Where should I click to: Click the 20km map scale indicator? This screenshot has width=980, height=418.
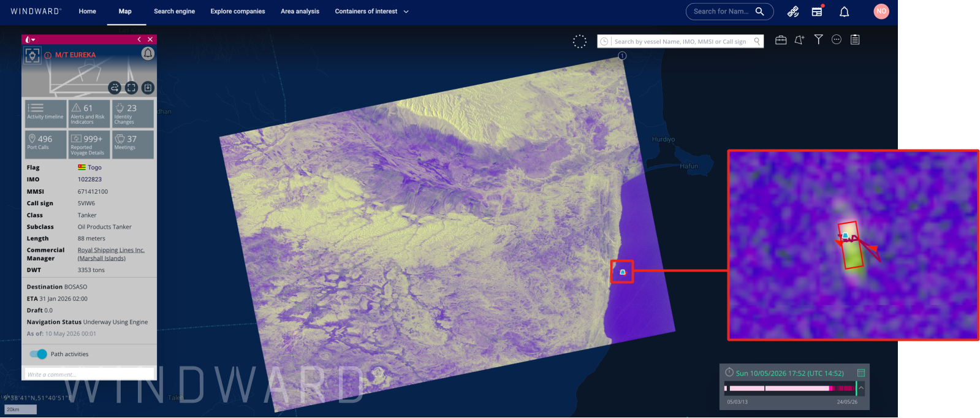(20, 409)
